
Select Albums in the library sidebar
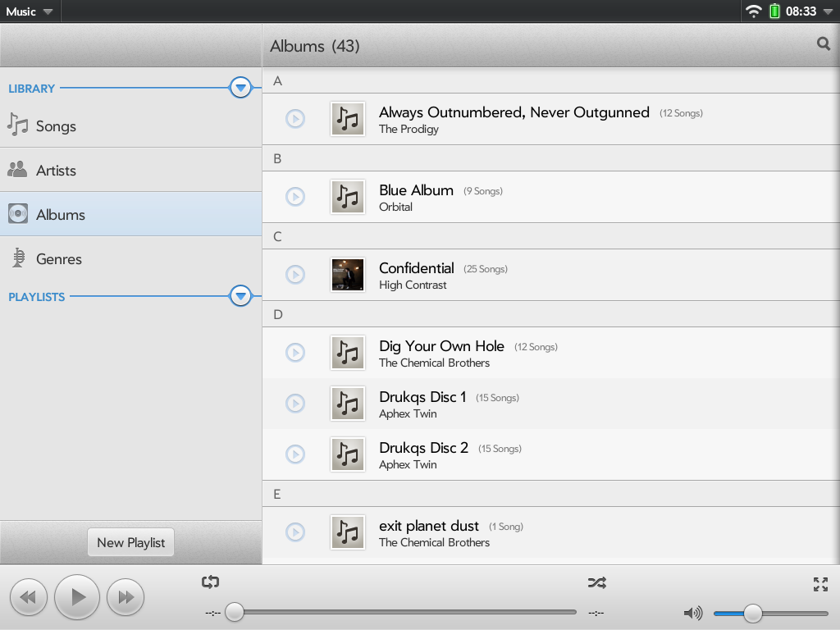[x=130, y=214]
